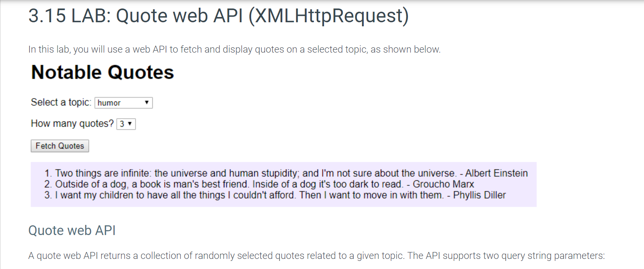
Task: Expand the arrow on the quotes number selector
Action: [130, 124]
